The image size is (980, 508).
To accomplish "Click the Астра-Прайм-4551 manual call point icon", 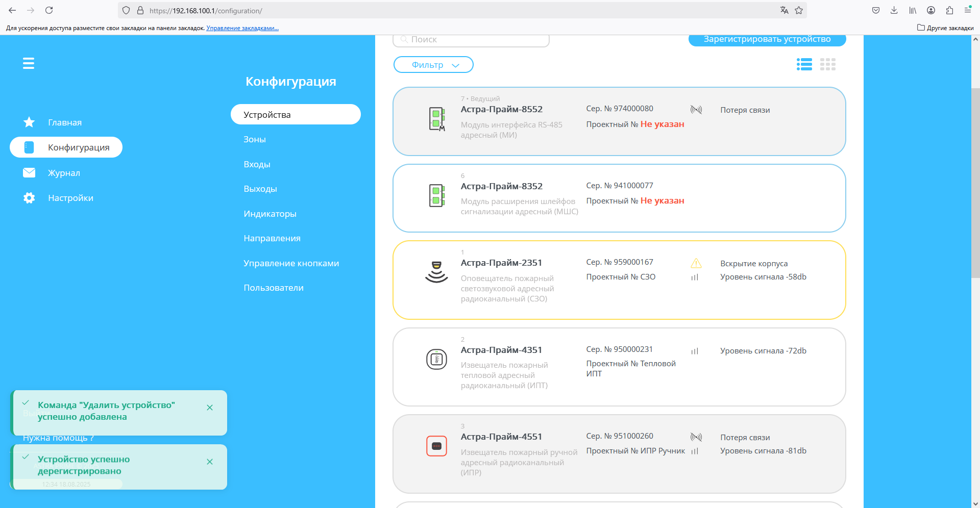I will click(x=437, y=446).
